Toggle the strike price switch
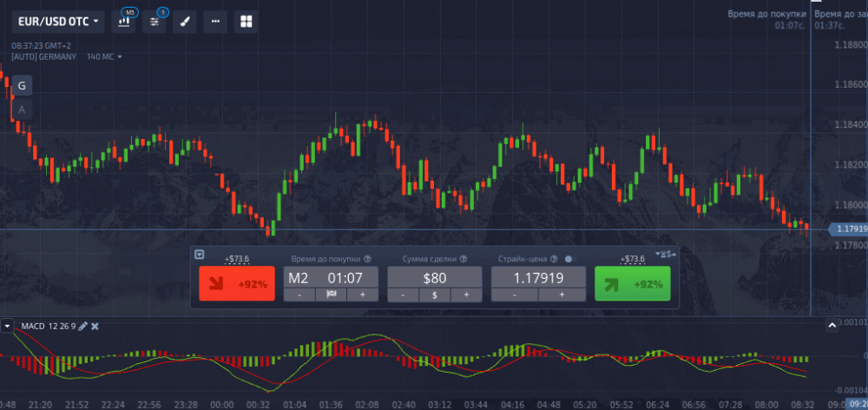The image size is (868, 410). [x=569, y=259]
